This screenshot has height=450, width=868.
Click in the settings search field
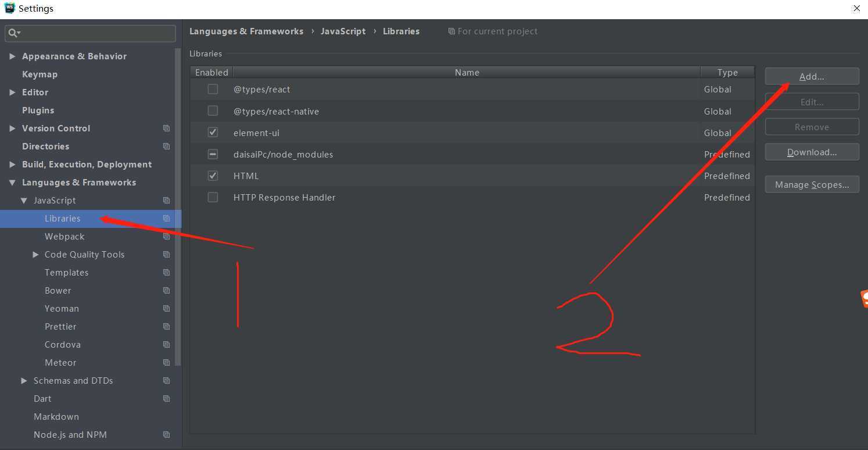coord(90,33)
